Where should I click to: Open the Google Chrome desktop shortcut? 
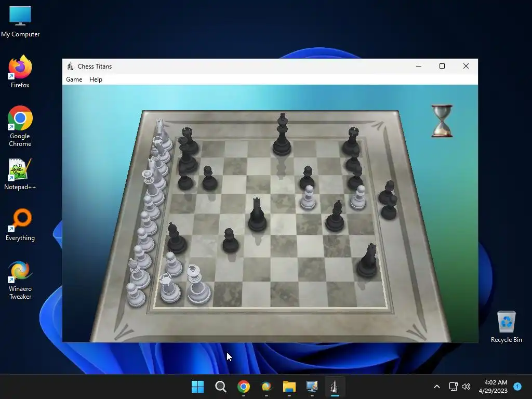coord(20,126)
